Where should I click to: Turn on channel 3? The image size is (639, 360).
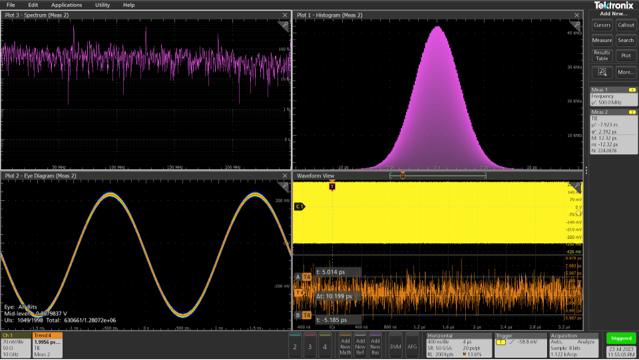(310, 346)
